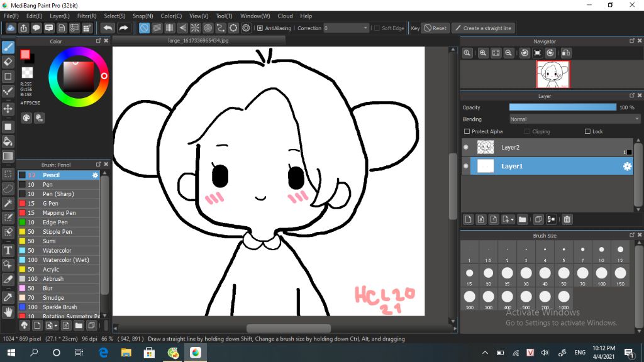
Task: Switch to the large_1617336965434.jpg tab
Action: [x=198, y=41]
